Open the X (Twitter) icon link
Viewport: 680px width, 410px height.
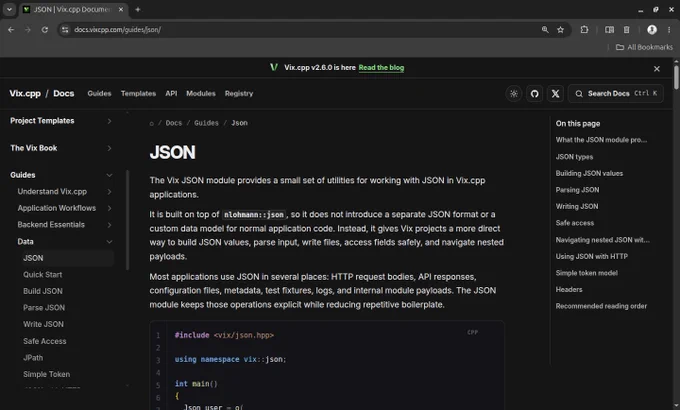555,94
